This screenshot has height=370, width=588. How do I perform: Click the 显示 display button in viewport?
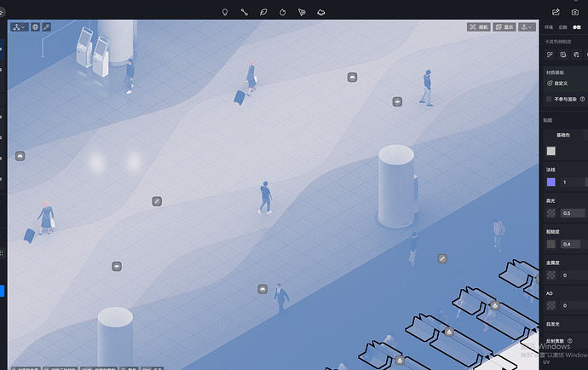coord(504,27)
